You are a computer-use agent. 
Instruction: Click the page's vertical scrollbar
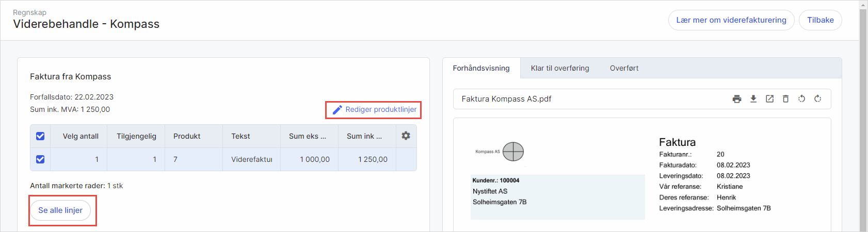863,119
